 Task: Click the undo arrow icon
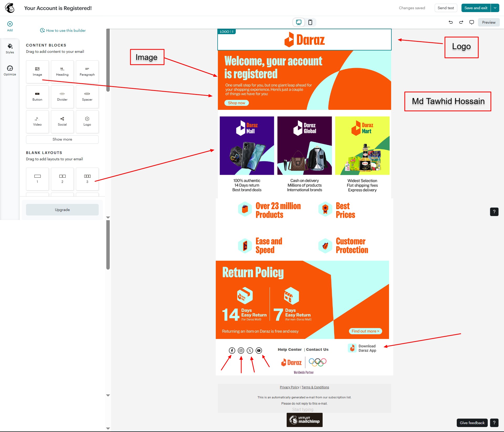(451, 22)
